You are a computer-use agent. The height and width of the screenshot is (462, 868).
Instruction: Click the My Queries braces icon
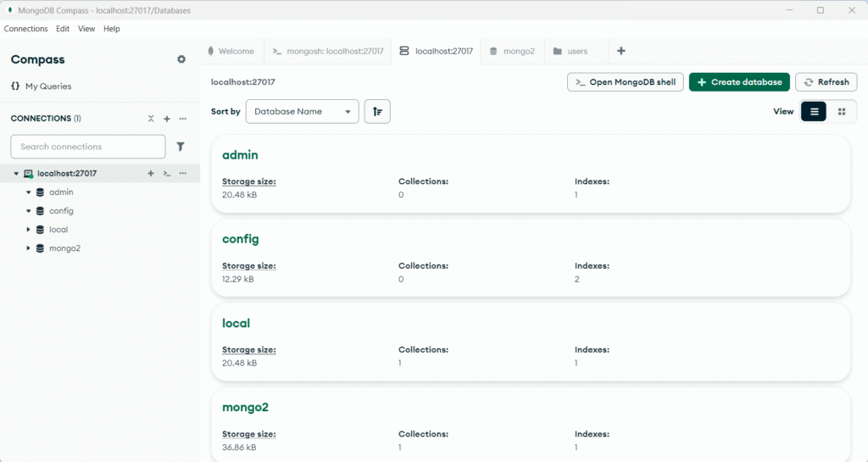coord(15,86)
